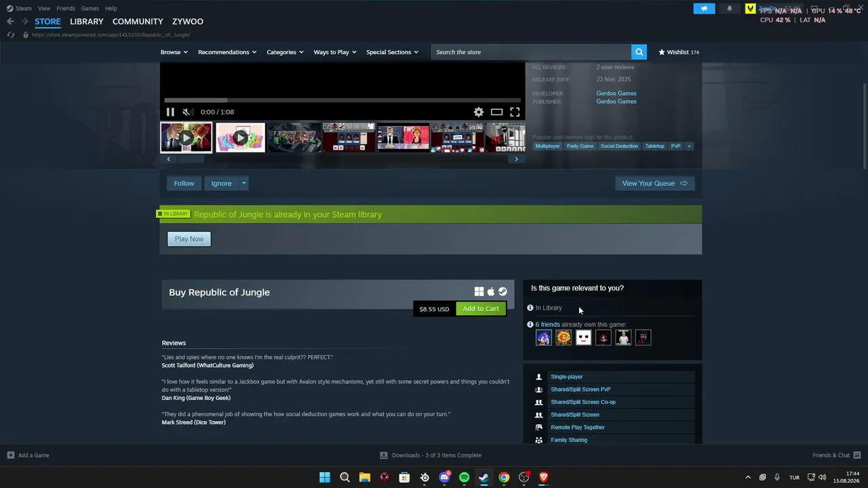
Task: Select the Party Game tag
Action: coord(580,146)
